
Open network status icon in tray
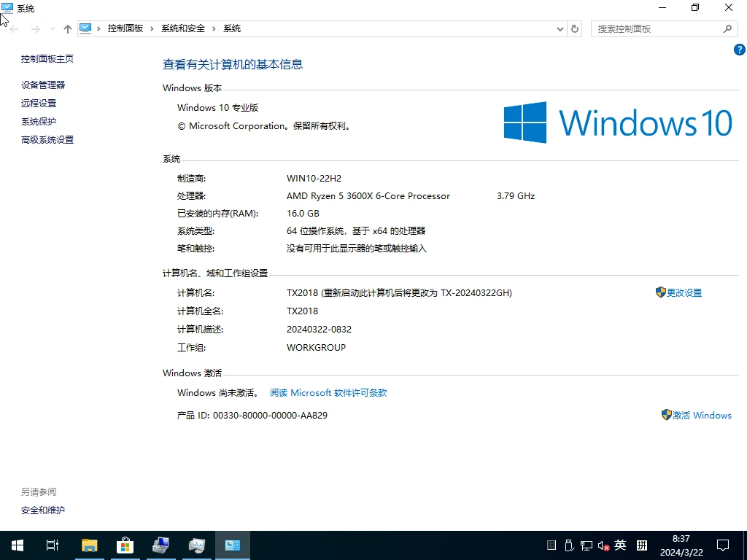click(586, 545)
